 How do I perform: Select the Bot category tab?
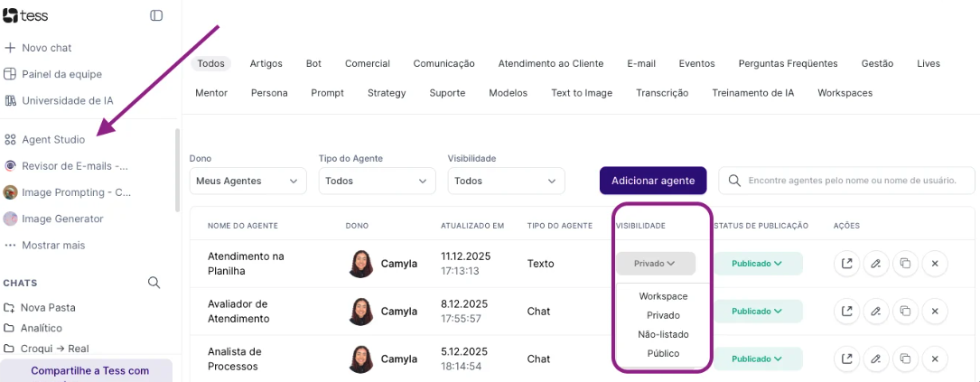pos(313,63)
